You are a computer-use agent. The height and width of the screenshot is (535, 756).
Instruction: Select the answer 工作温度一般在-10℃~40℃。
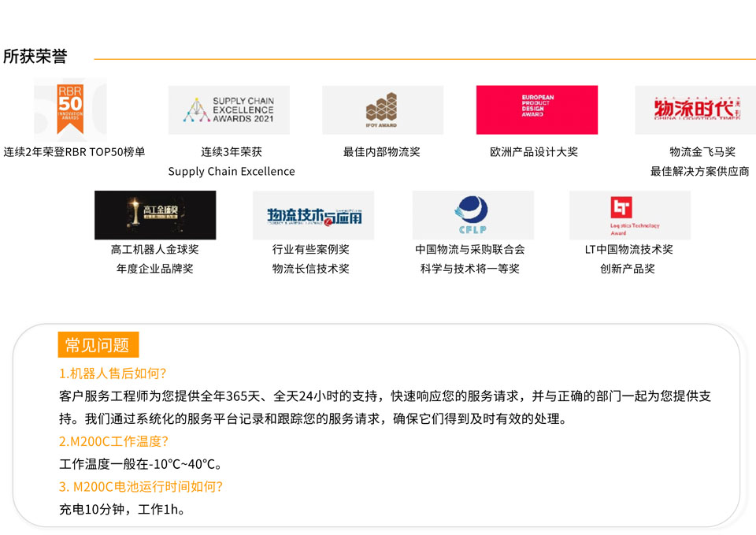(x=140, y=464)
